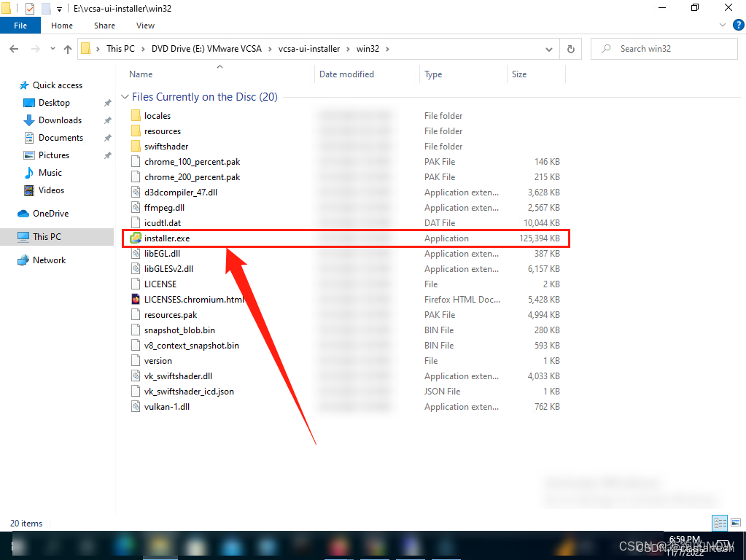The height and width of the screenshot is (560, 746).
Task: Click the win32 breadcrumb segment
Action: 368,49
